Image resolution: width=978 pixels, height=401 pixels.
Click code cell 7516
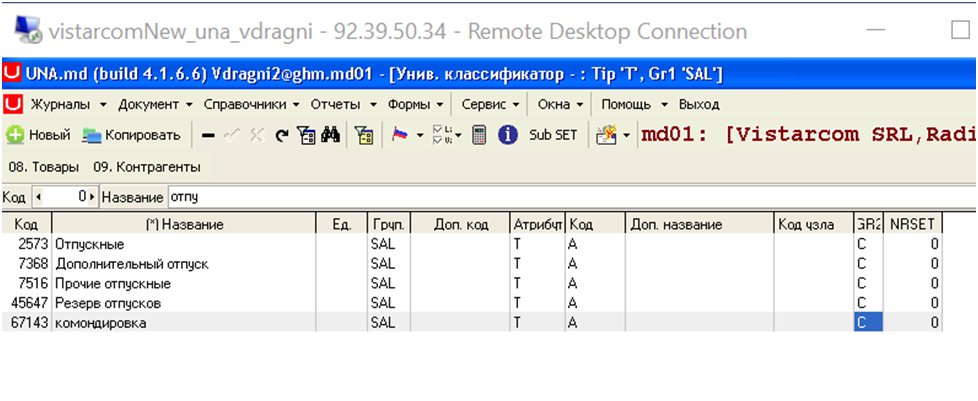(26, 284)
